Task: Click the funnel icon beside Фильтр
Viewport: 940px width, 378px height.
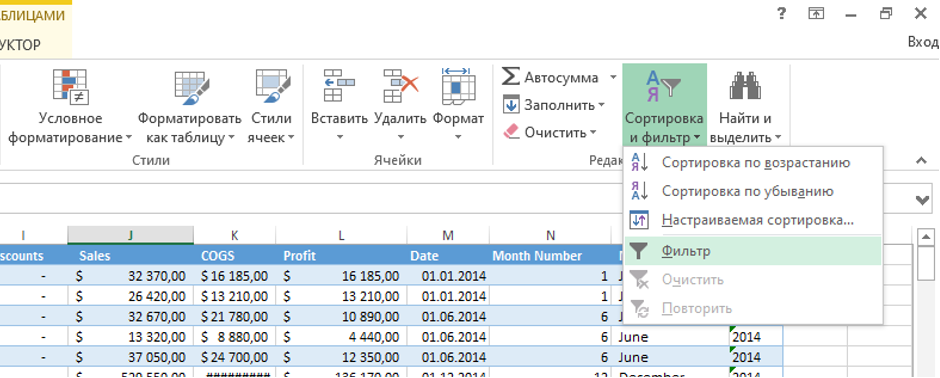Action: click(x=639, y=251)
